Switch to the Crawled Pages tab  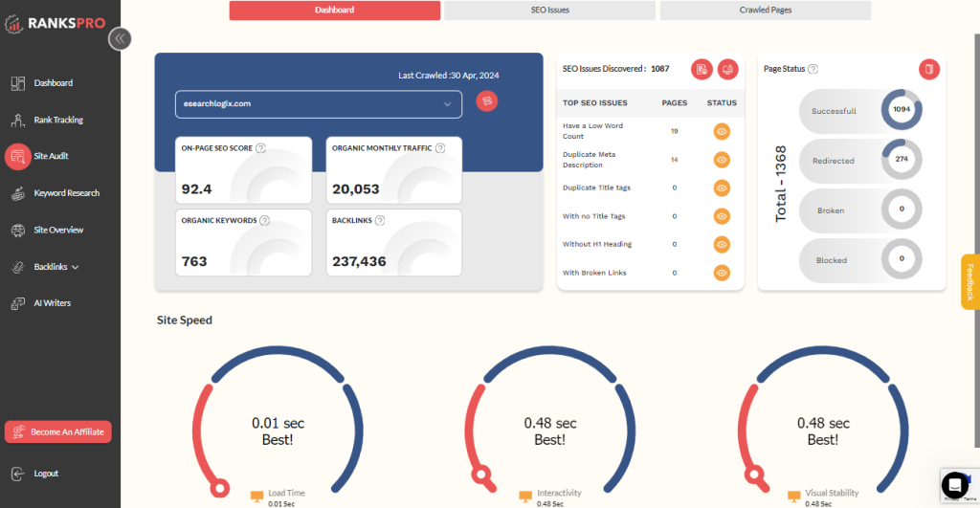766,10
